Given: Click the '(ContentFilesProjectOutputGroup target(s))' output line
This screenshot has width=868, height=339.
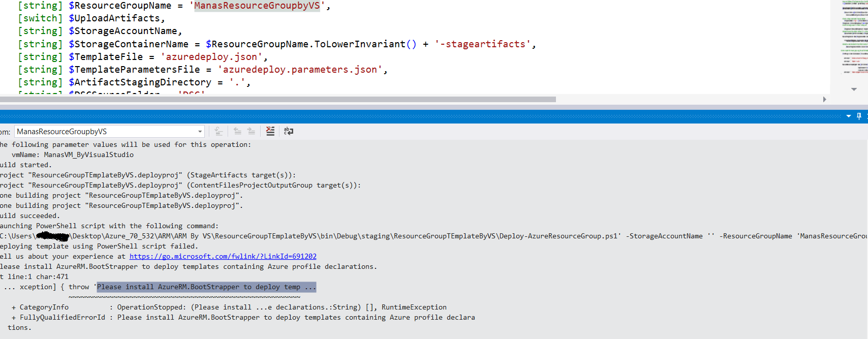Looking at the screenshot, I should tap(180, 186).
